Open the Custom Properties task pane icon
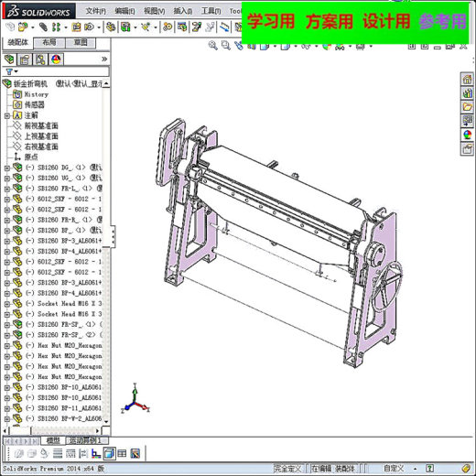The image size is (476, 476). coord(467,149)
